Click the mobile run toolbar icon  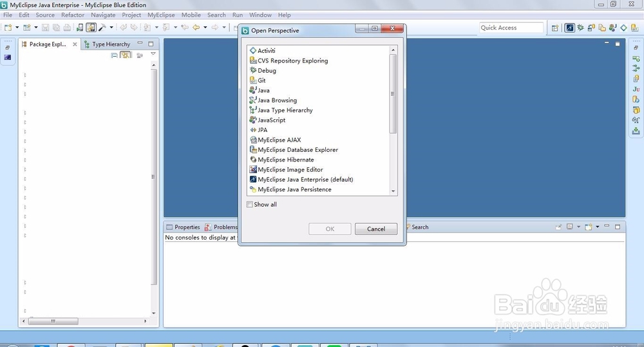[x=80, y=28]
